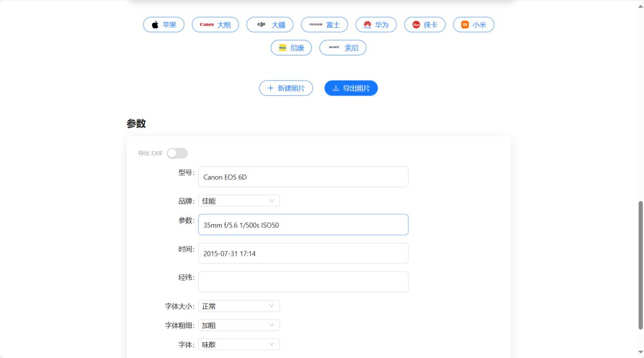This screenshot has height=358, width=644.
Task: Pick the Sony 索尼 brand button
Action: click(x=343, y=48)
